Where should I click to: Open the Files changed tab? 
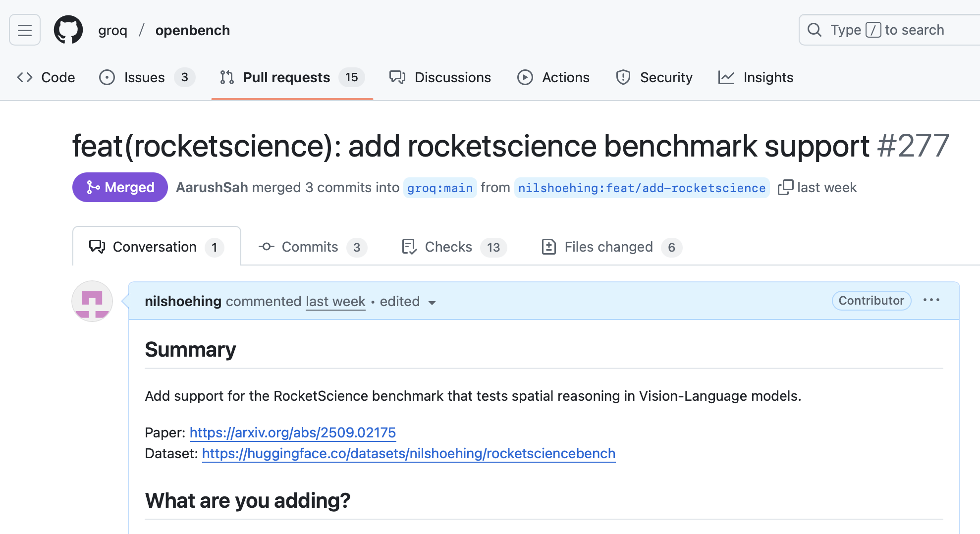tap(611, 247)
